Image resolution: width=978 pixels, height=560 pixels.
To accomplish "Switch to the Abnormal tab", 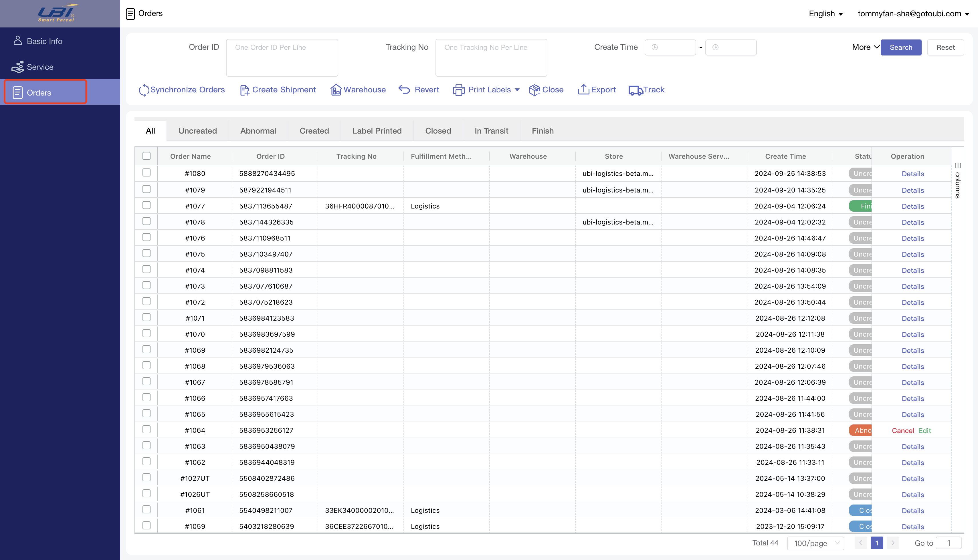I will [x=258, y=131].
